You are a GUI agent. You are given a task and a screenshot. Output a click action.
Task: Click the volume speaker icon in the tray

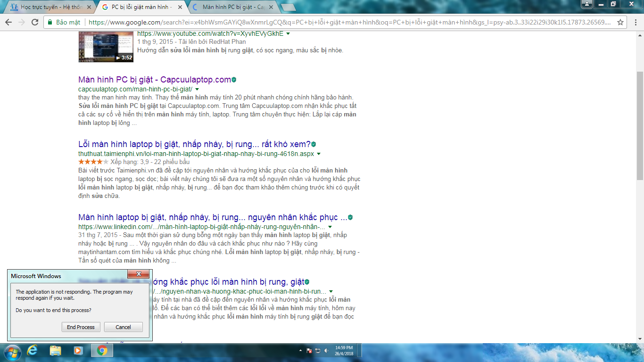click(x=326, y=351)
